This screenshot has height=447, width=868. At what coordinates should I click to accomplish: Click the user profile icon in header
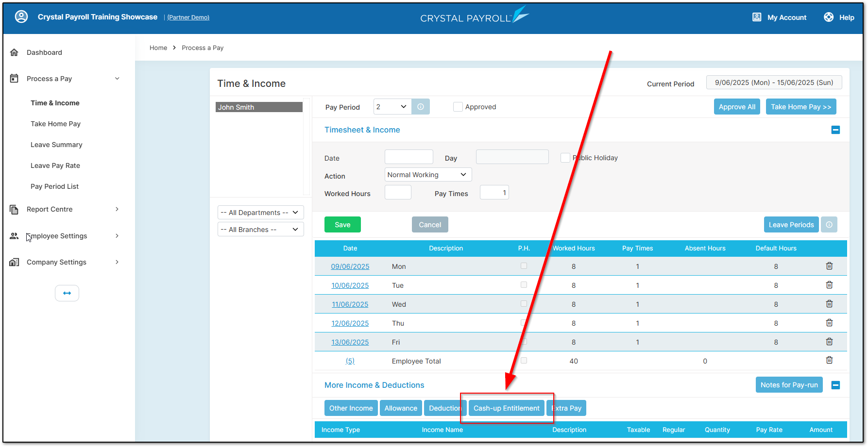pos(21,17)
